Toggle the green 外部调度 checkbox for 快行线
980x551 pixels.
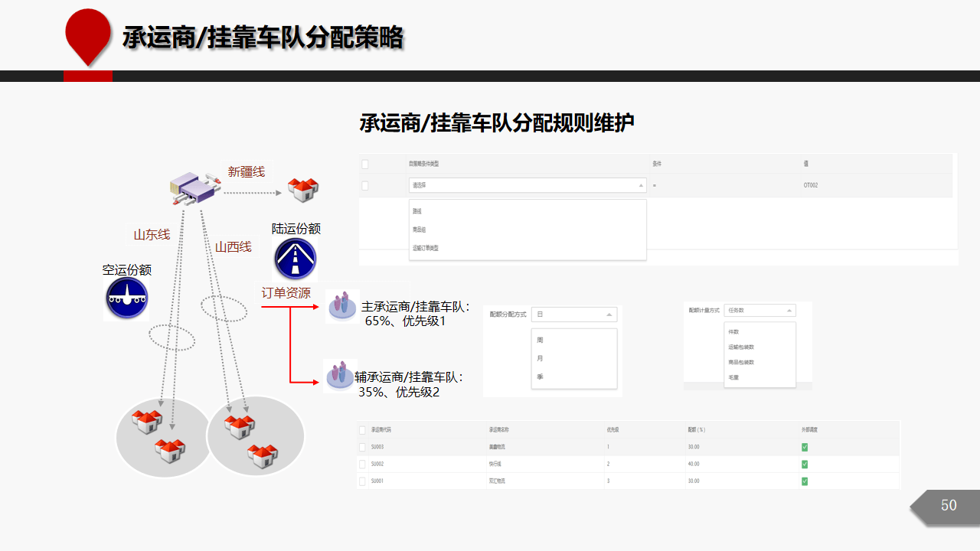(x=805, y=464)
